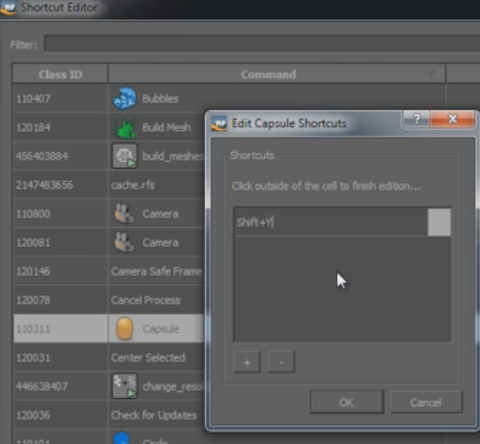This screenshot has width=480, height=444.
Task: Remove the shortcut with the minus button
Action: 281,362
